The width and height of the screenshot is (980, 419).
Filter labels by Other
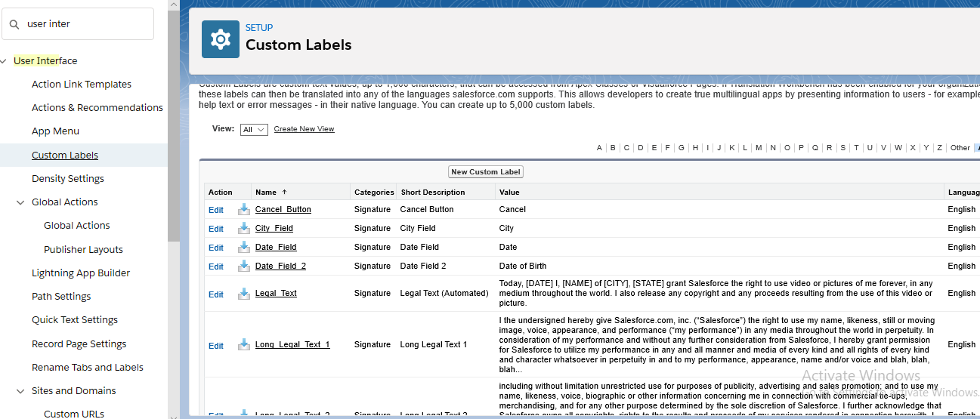[960, 148]
